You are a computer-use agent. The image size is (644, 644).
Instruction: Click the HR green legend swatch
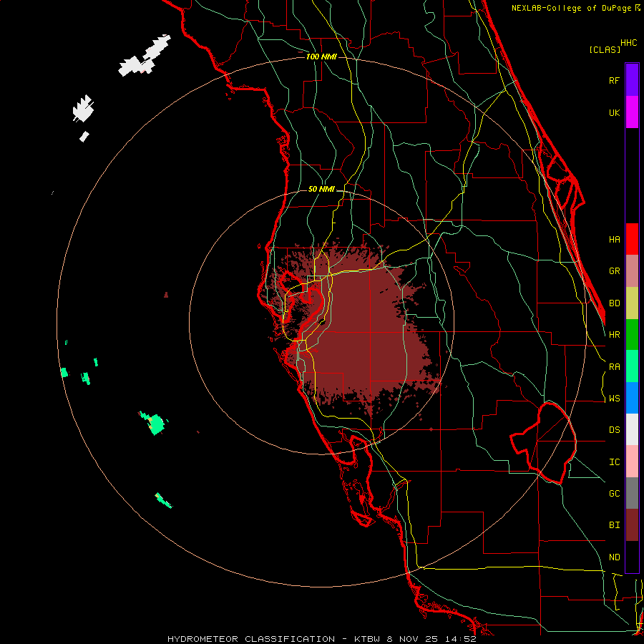tap(632, 335)
